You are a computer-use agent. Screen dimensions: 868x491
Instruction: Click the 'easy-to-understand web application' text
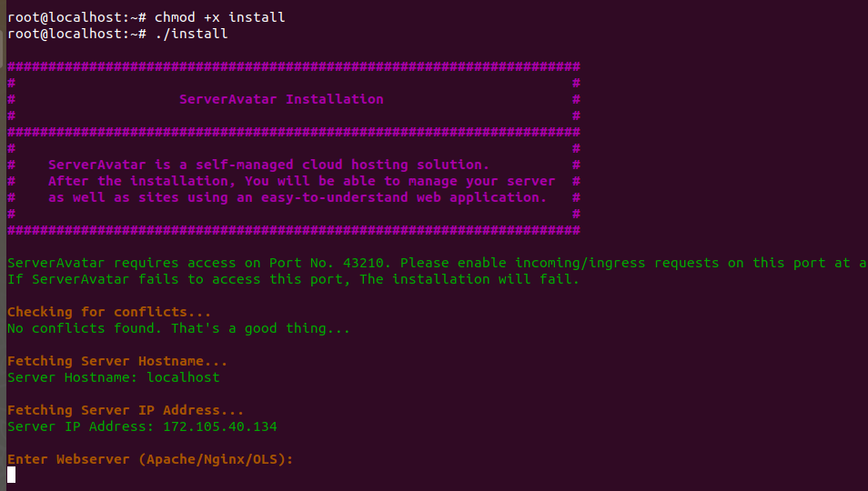pyautogui.click(x=400, y=197)
